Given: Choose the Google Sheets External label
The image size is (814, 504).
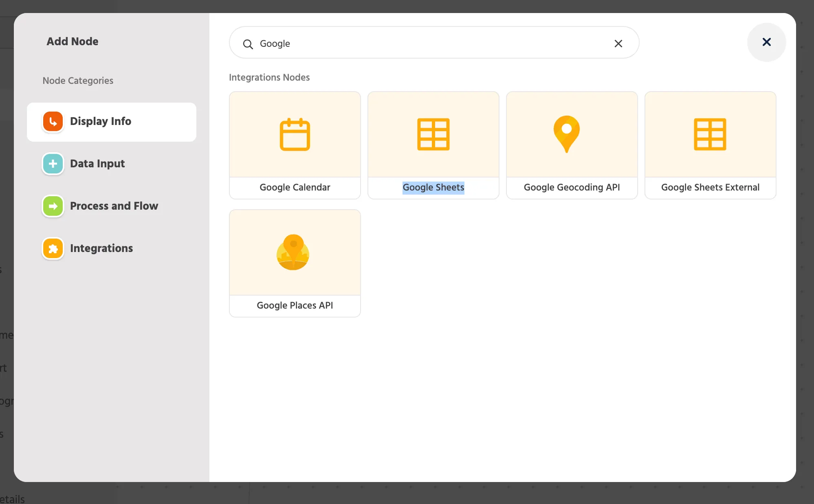Looking at the screenshot, I should click(x=710, y=187).
